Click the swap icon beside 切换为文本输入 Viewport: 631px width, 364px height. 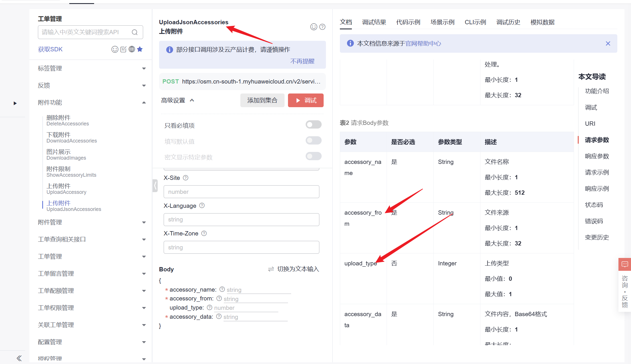click(271, 269)
